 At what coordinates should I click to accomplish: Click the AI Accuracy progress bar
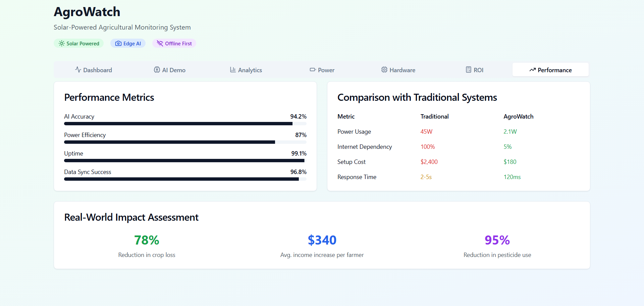185,124
